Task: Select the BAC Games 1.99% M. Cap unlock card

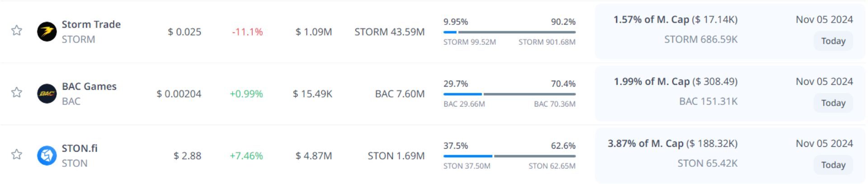Action: click(675, 92)
